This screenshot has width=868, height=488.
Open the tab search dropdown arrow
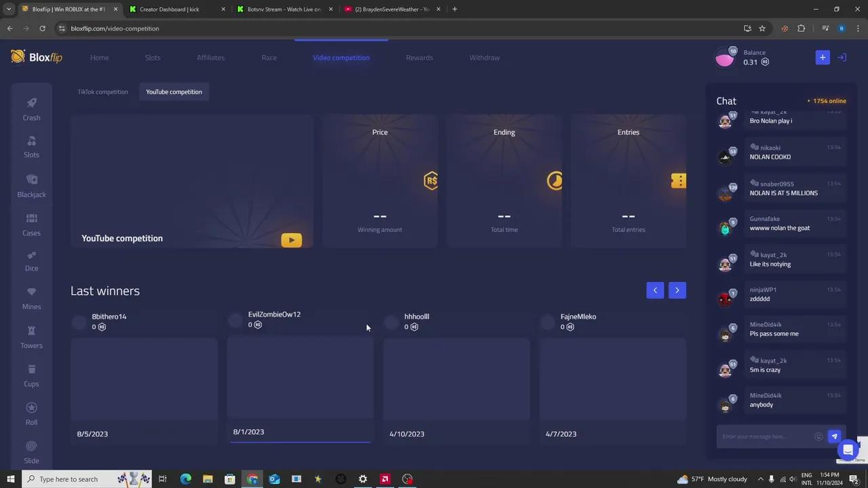coord(8,9)
